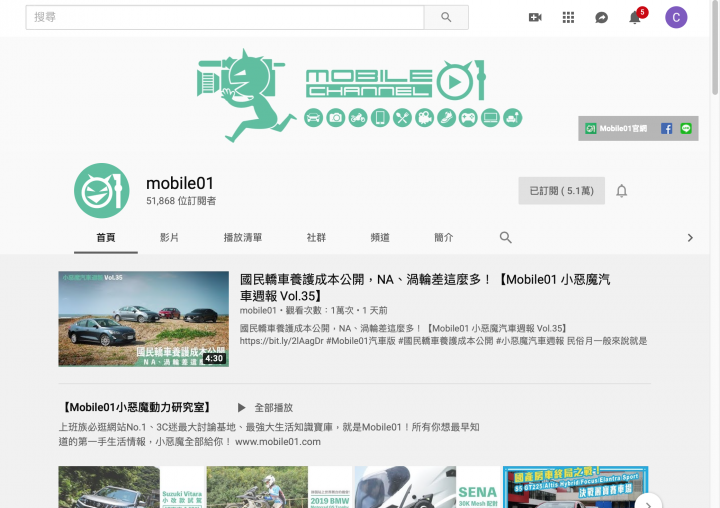Image resolution: width=720 pixels, height=508 pixels.
Task: Switch to the 簡介 tab
Action: pyautogui.click(x=444, y=237)
